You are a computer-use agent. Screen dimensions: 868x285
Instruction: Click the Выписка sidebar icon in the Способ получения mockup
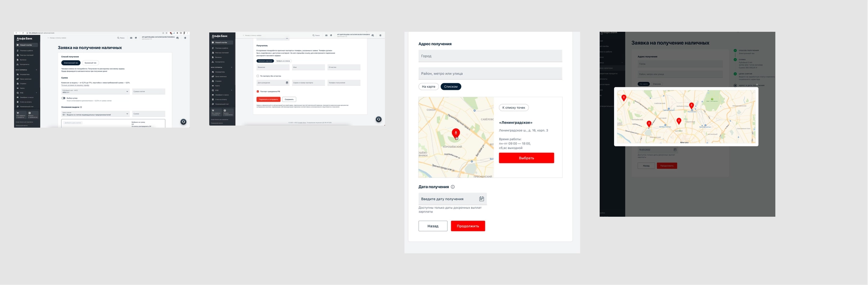[17, 60]
